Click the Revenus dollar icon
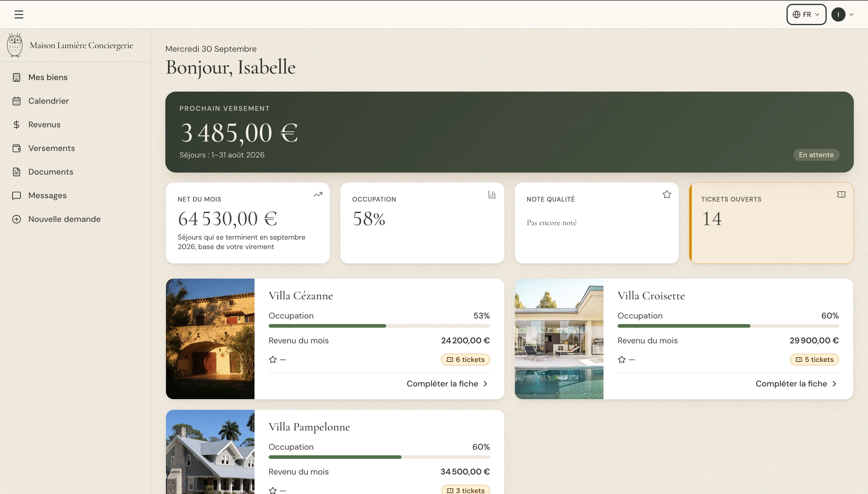The image size is (868, 494). [17, 124]
